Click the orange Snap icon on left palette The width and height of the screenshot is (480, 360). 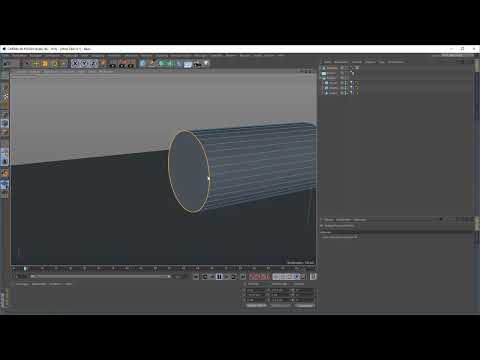(x=5, y=173)
